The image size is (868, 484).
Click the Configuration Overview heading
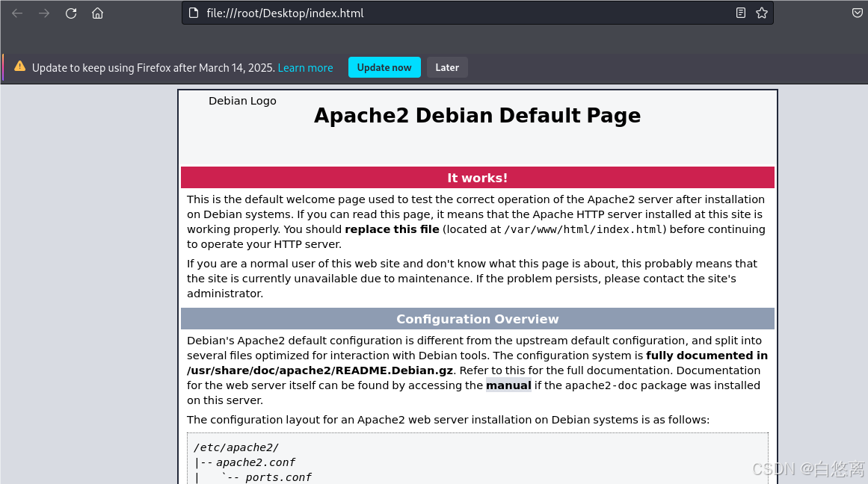(x=477, y=319)
